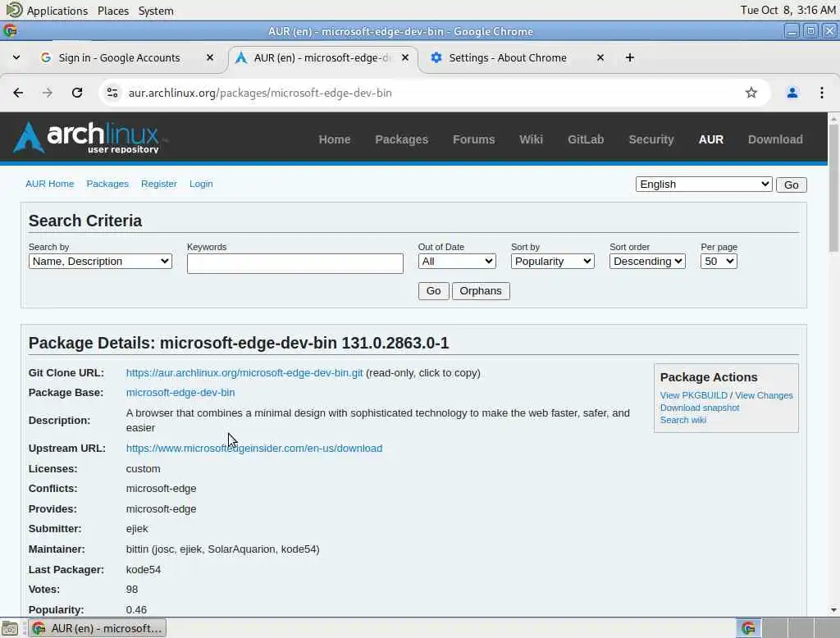Click the show desktop icon in bottom panel
Screen dimensions: 840x638
[x=10, y=628]
